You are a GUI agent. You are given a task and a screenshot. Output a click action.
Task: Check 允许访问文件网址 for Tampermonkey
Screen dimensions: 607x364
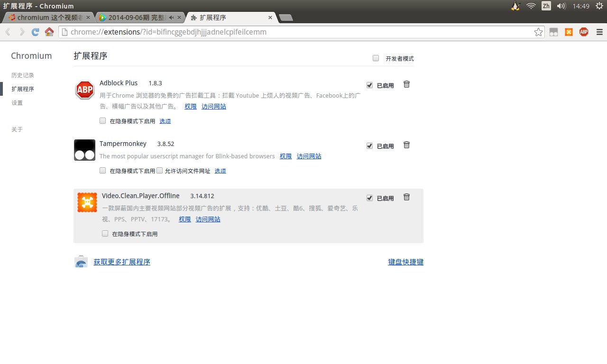click(x=159, y=170)
